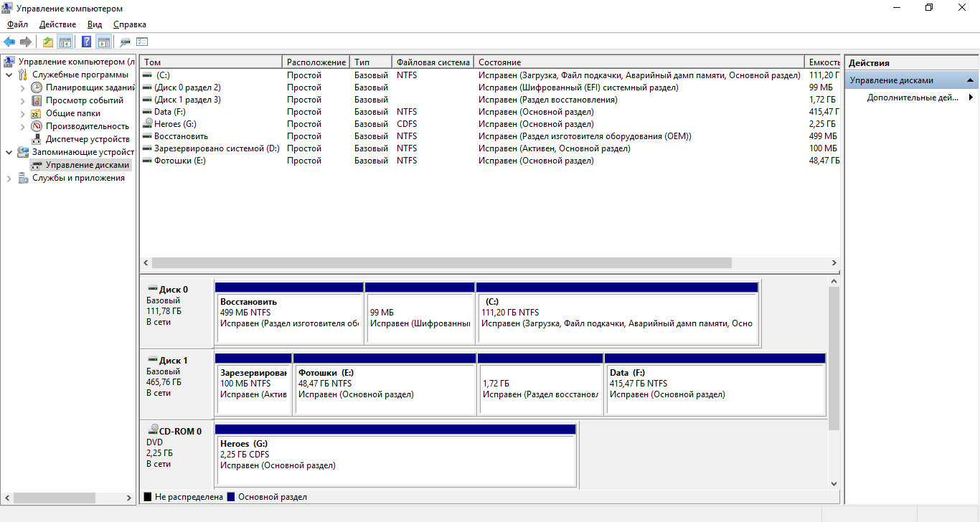Select the 1,72 ГБ recovery partition block
The image size is (980, 522).
tap(540, 384)
